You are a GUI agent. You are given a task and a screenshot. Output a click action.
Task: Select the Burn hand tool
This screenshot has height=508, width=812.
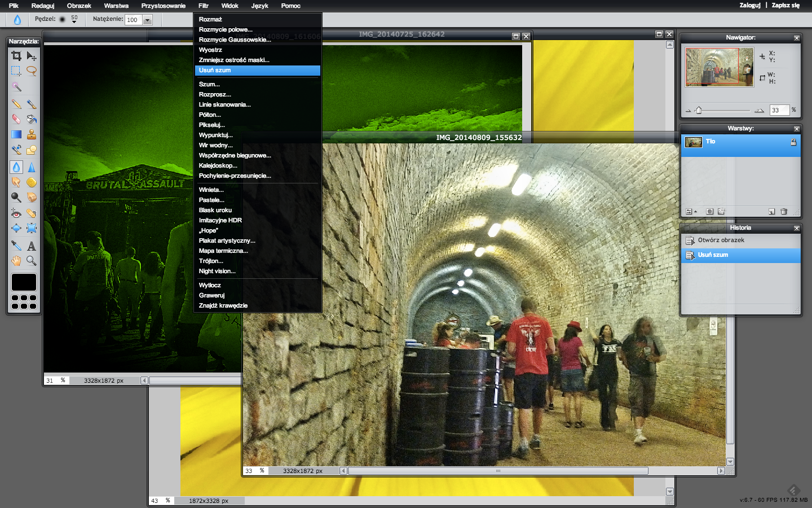32,198
